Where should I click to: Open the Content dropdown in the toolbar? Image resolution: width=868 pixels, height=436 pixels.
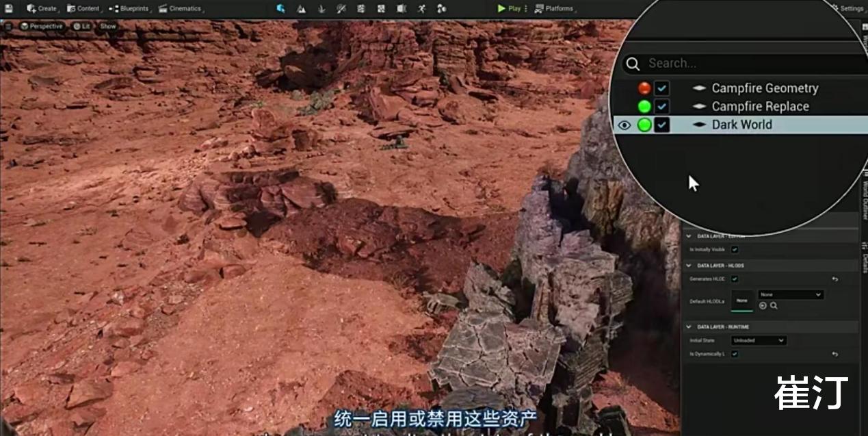coord(84,8)
